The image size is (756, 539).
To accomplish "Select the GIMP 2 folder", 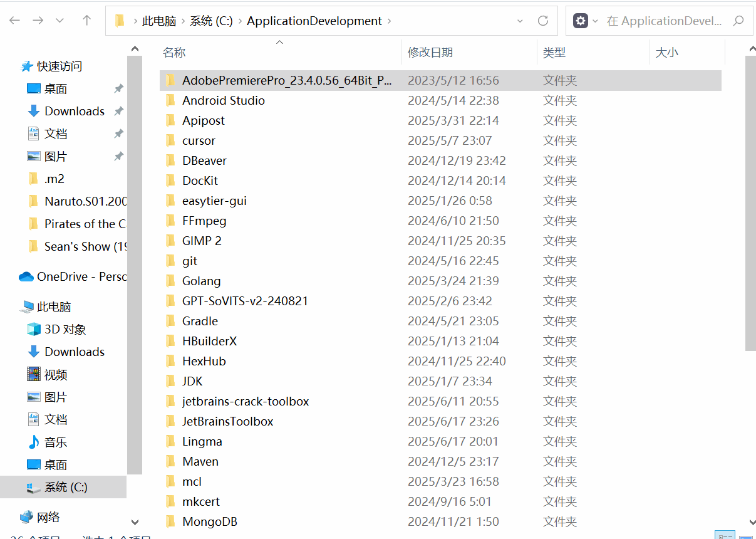I will click(202, 241).
